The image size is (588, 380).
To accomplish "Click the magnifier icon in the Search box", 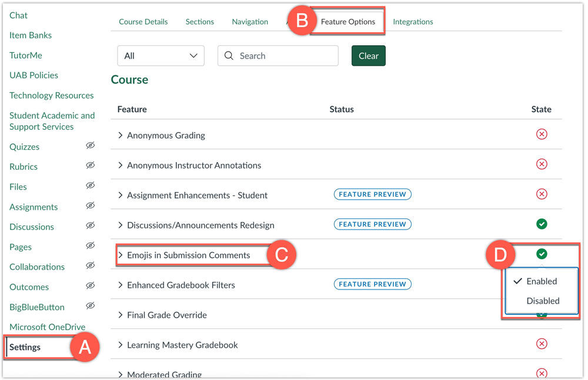I will [229, 56].
